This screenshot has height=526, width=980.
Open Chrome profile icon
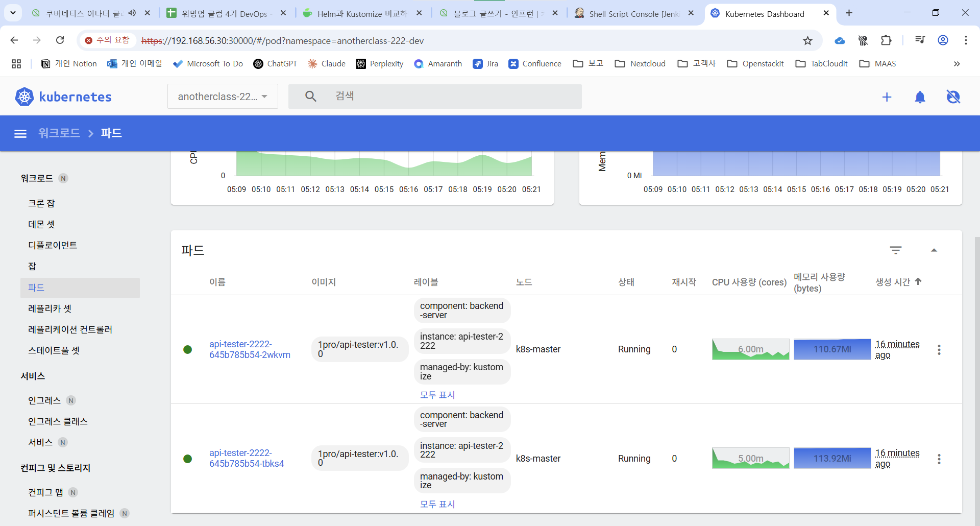click(943, 40)
